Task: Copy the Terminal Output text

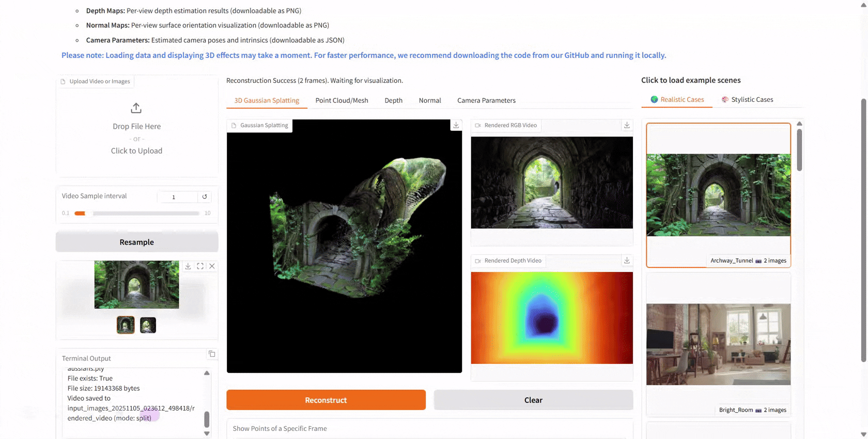Action: [212, 354]
